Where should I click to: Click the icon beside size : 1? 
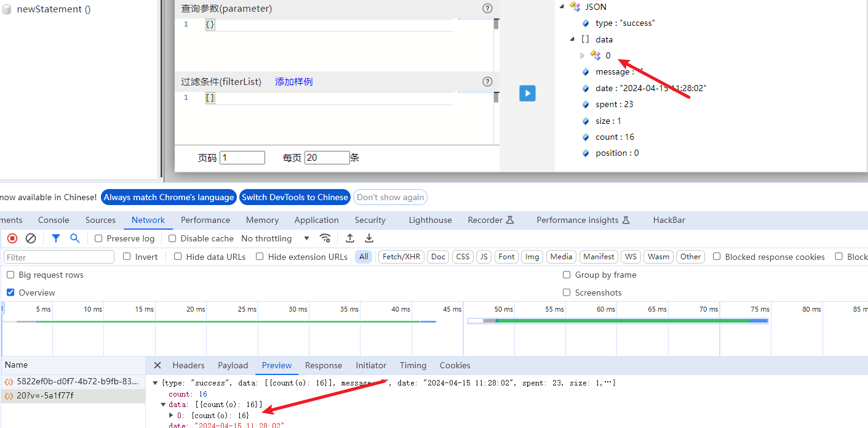click(x=586, y=121)
